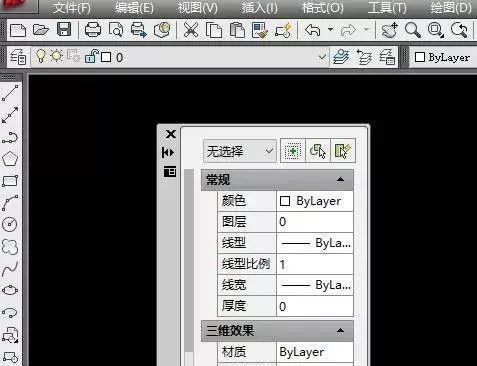
Task: Open the undo history dropdown arrow
Action: click(330, 30)
